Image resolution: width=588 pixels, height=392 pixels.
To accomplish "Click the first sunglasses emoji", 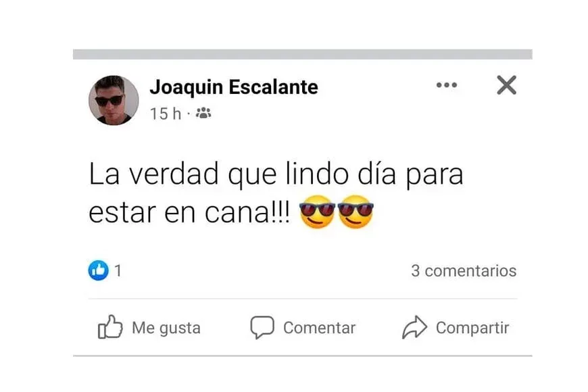I will [x=317, y=212].
